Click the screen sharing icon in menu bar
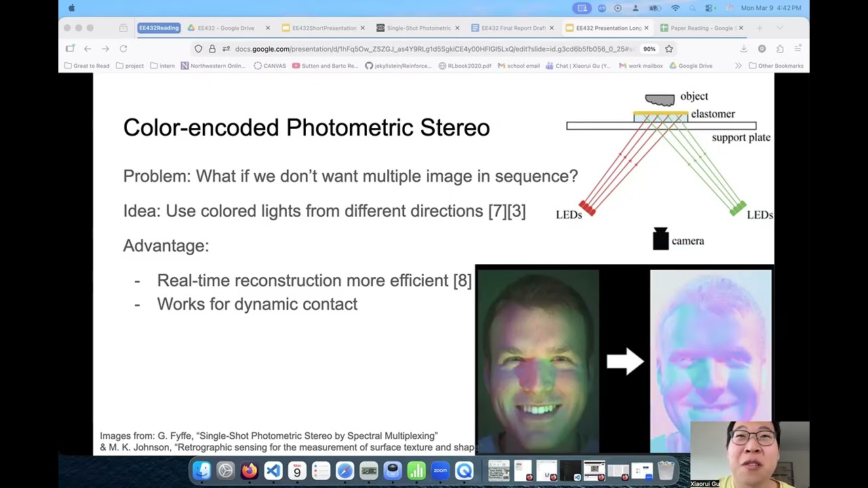The image size is (868, 488). pyautogui.click(x=582, y=8)
